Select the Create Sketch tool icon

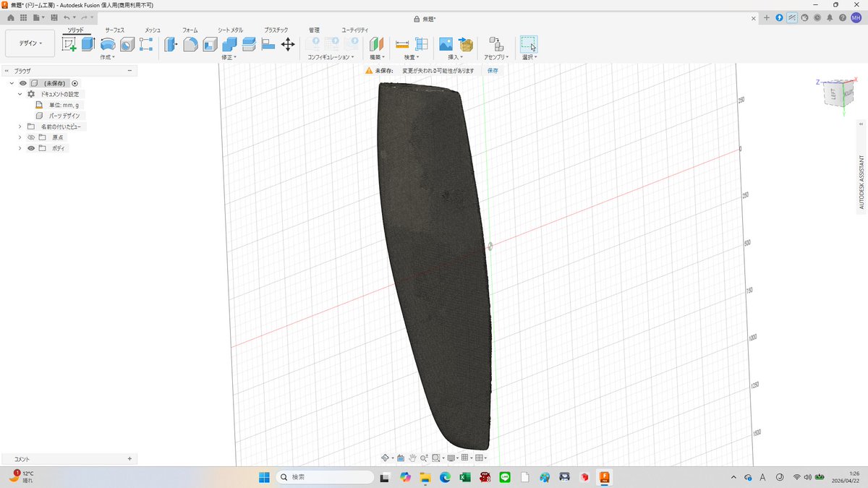pos(69,44)
